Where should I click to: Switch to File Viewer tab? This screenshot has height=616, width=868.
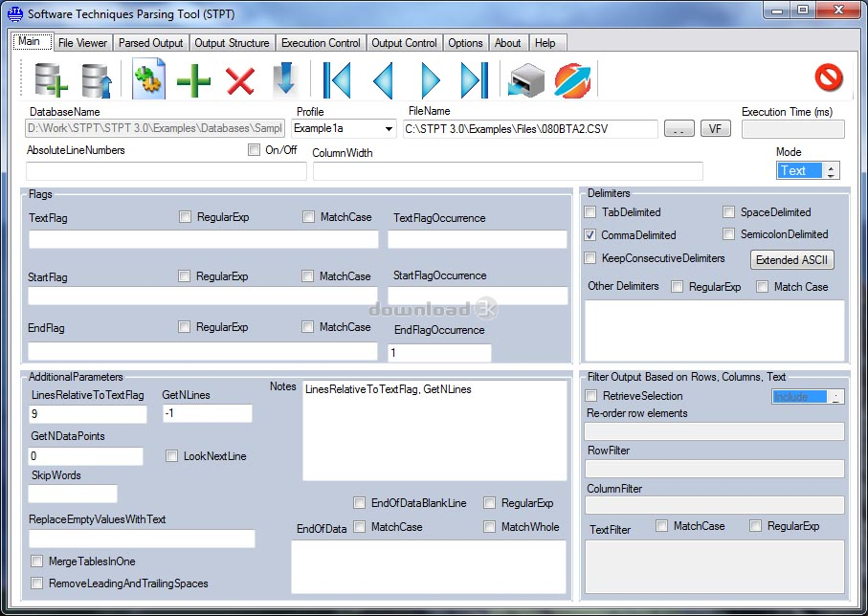click(x=82, y=43)
